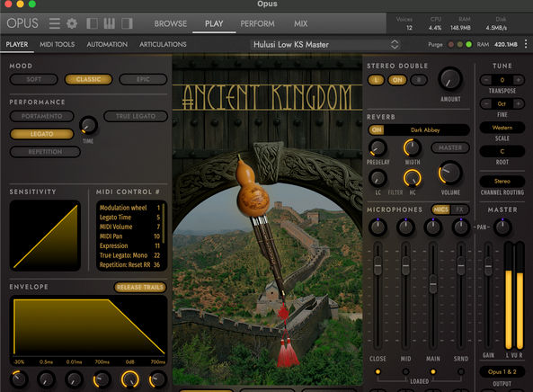Open the Dark Abbey reverb preset list
533x392 pixels.
tap(425, 129)
